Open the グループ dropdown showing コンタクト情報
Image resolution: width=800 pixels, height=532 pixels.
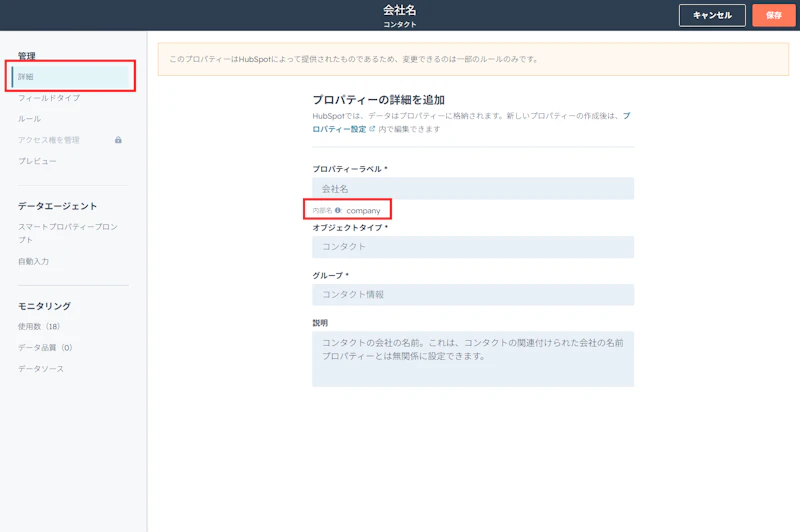click(x=473, y=295)
